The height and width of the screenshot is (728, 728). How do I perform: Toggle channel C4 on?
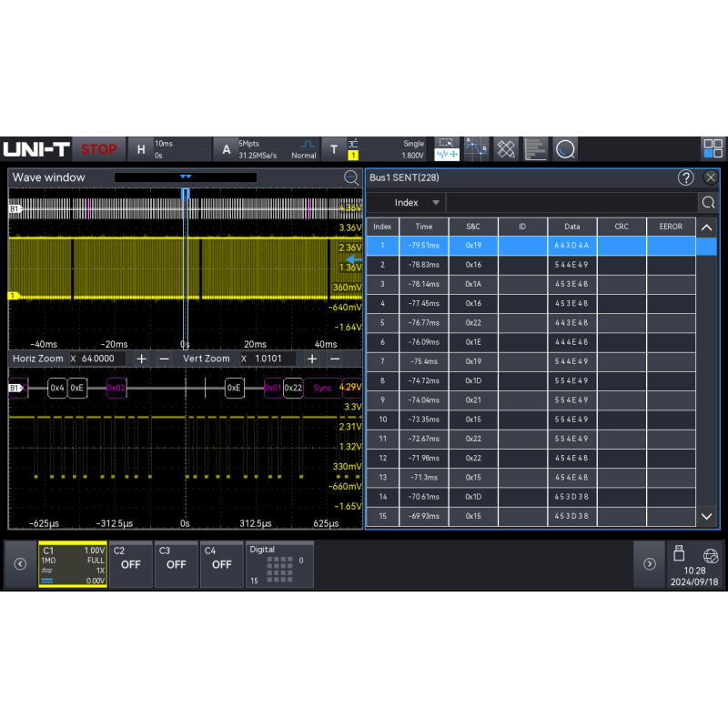coord(222,564)
